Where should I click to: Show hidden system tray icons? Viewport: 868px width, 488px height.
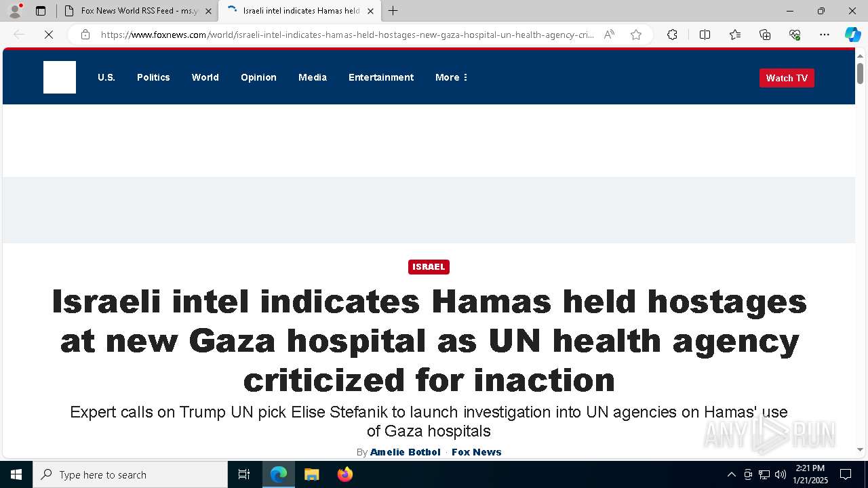point(731,474)
